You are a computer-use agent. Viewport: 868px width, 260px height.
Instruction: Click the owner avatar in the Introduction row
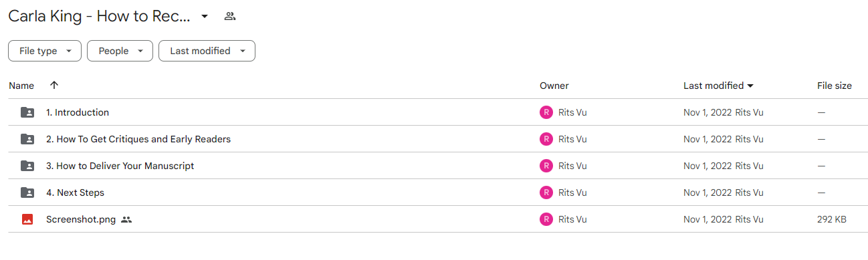[x=546, y=112]
